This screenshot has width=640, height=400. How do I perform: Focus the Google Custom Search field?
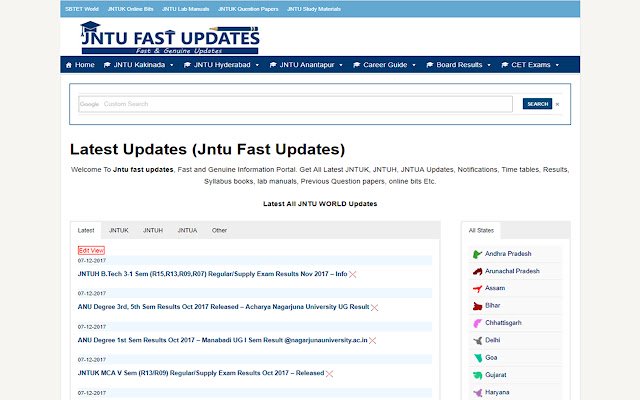click(x=295, y=104)
